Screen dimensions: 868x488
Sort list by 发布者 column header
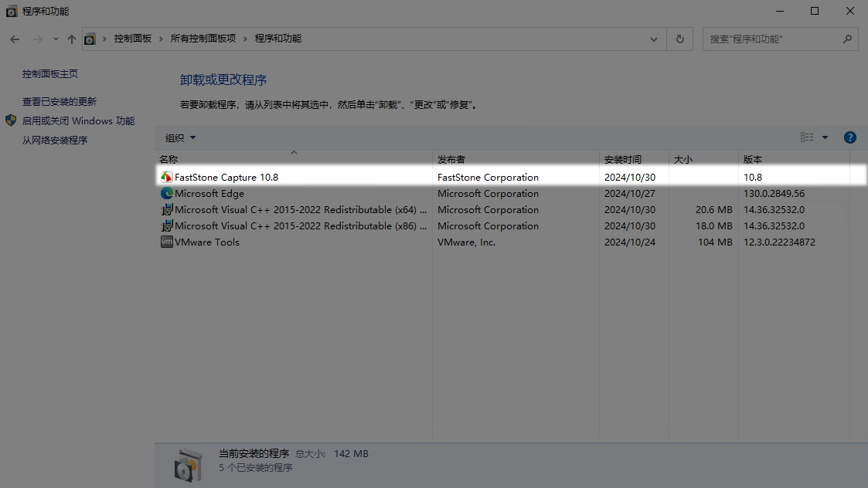451,159
